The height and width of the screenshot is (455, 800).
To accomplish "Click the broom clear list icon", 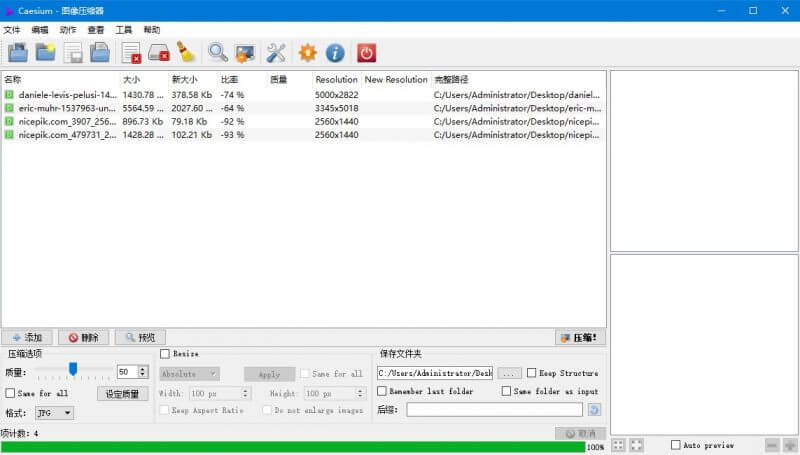I will (185, 53).
